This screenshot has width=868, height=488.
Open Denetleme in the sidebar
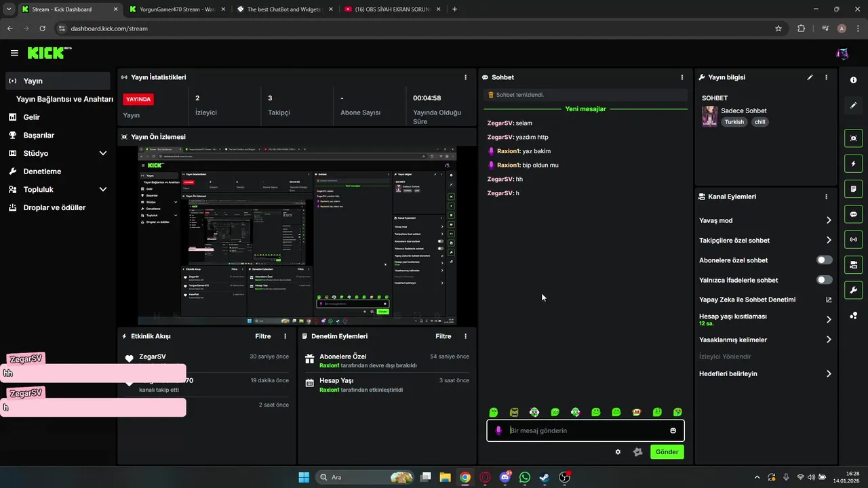click(58, 171)
